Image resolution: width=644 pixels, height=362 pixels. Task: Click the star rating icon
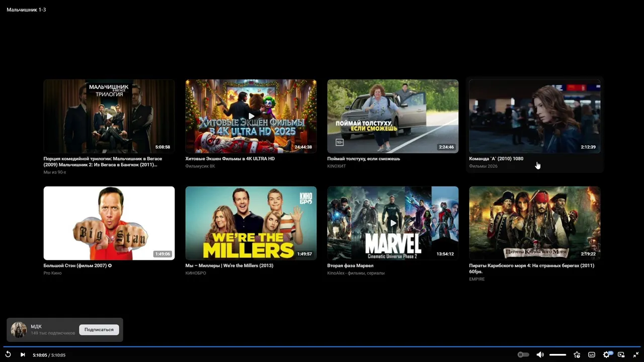coord(577,354)
